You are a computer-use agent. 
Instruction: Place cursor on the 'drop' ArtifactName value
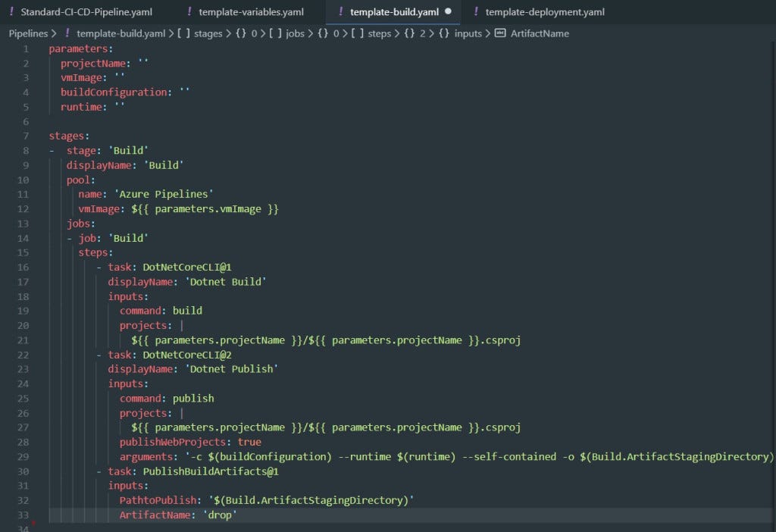(220, 515)
